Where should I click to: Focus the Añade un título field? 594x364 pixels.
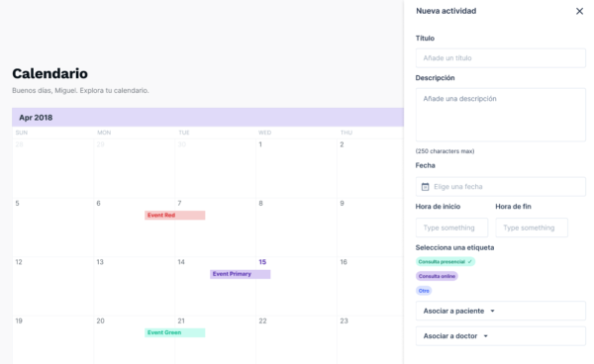[x=500, y=58]
